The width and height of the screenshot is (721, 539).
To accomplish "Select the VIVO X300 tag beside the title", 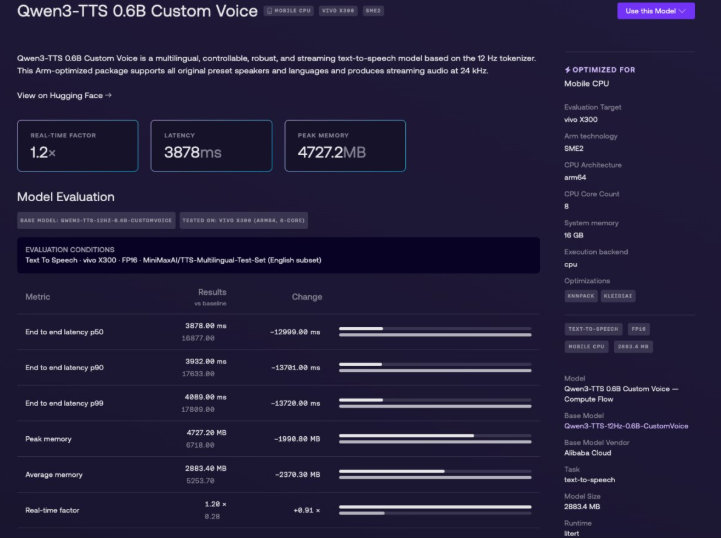I will (x=338, y=11).
